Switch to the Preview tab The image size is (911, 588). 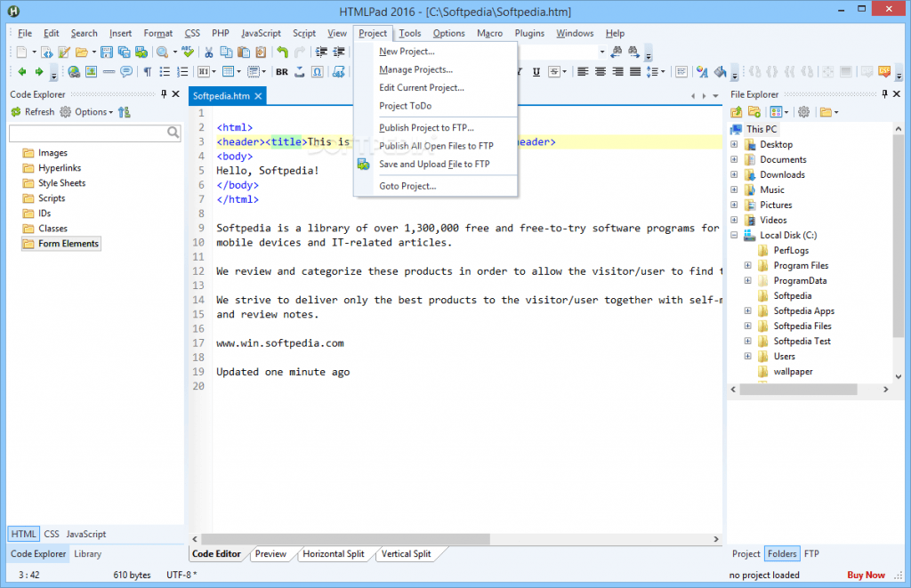click(270, 553)
